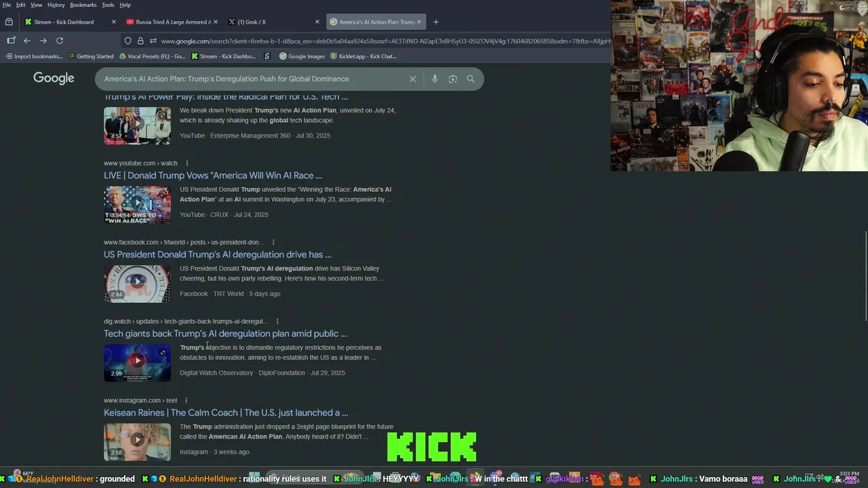Image resolution: width=868 pixels, height=488 pixels.
Task: Open the Edit menu
Action: click(x=20, y=5)
